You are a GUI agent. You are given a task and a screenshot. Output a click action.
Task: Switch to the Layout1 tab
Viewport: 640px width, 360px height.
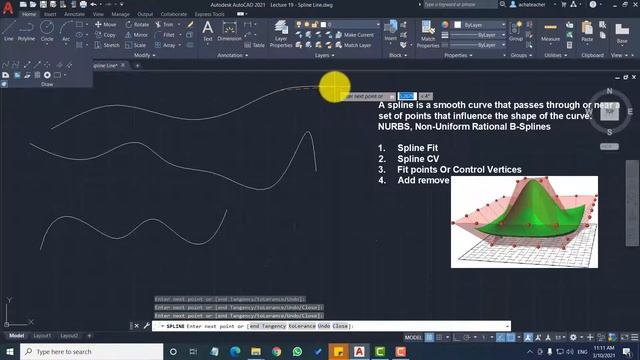point(42,336)
